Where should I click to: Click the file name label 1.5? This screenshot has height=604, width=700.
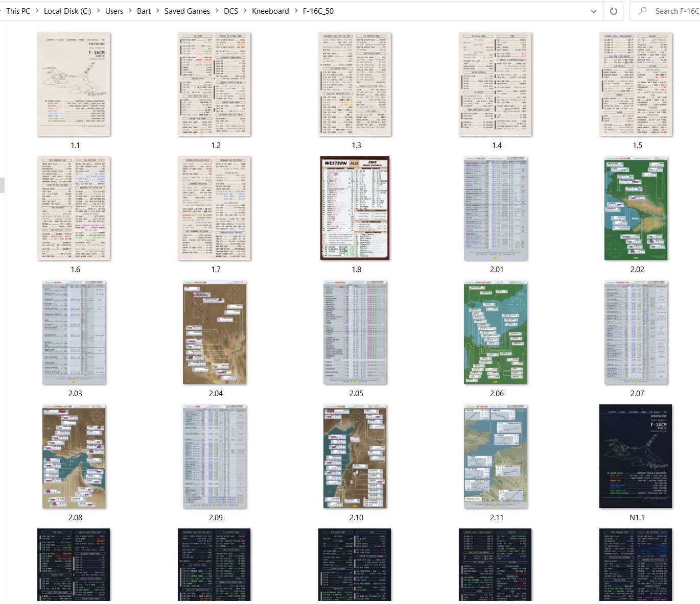[637, 146]
